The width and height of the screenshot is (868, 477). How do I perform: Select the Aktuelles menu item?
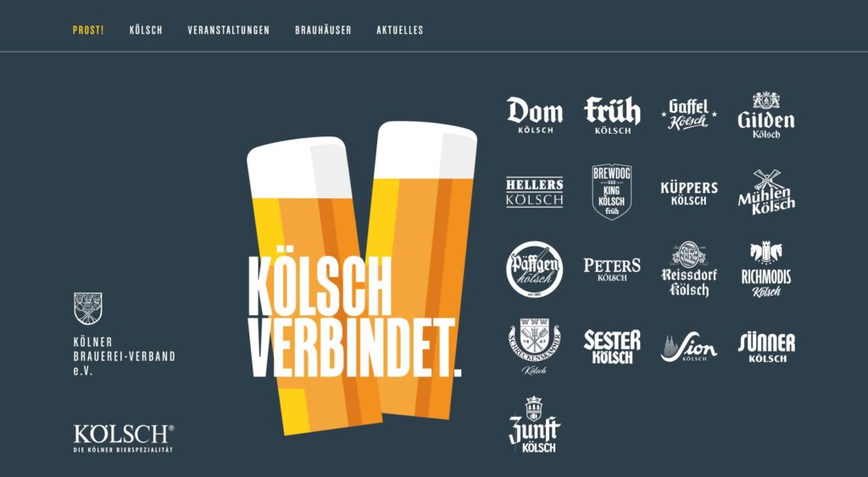(400, 30)
